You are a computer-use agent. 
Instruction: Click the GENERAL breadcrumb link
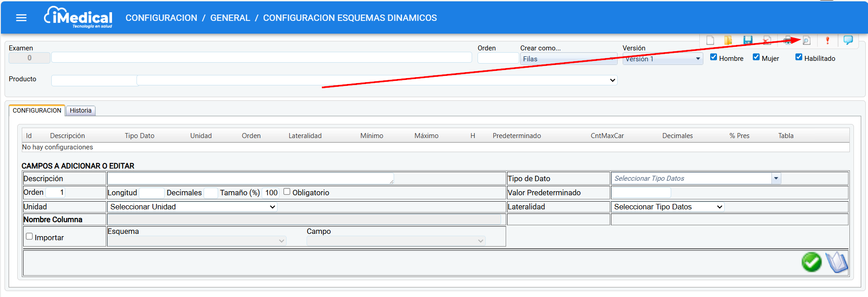[x=230, y=18]
